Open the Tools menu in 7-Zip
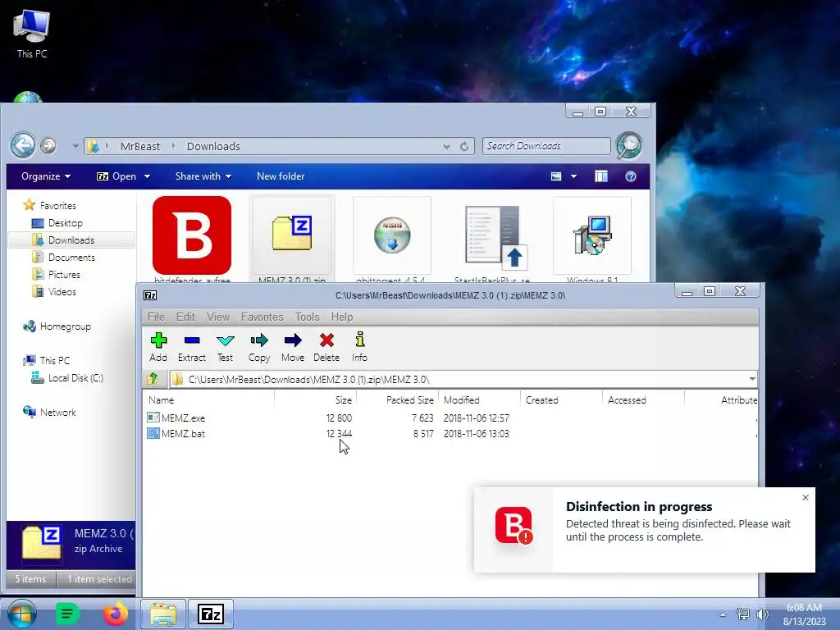840x630 pixels. pyautogui.click(x=307, y=317)
